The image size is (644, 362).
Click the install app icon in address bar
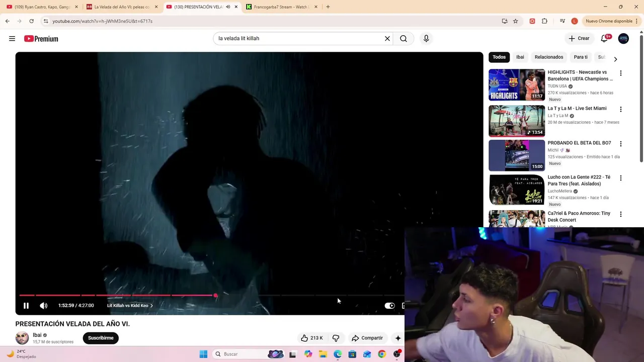(505, 21)
